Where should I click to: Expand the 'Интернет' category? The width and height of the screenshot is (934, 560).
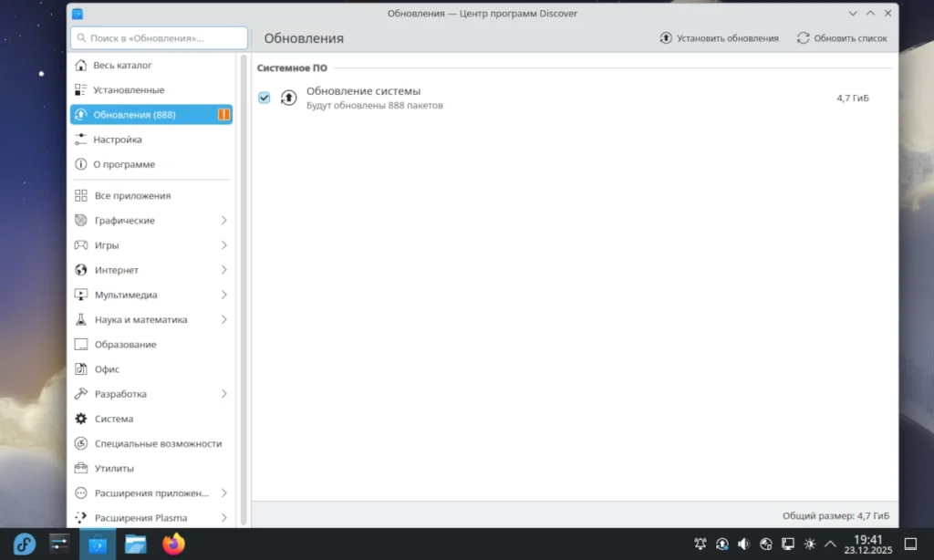click(224, 270)
